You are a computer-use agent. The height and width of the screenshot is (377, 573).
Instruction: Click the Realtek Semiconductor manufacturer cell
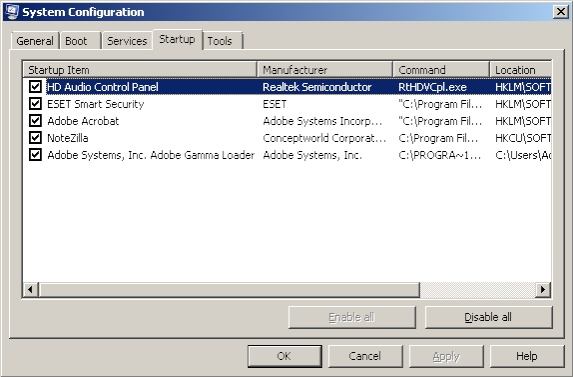point(317,87)
